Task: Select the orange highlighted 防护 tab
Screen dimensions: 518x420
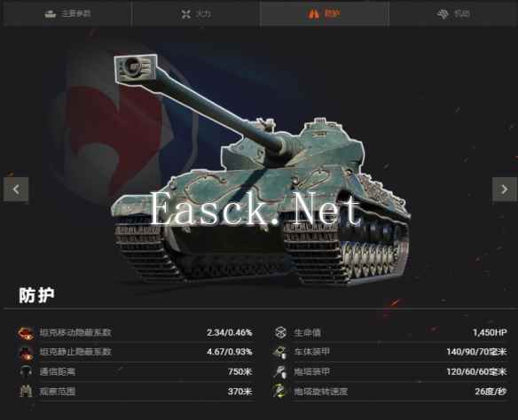Action: [x=324, y=13]
